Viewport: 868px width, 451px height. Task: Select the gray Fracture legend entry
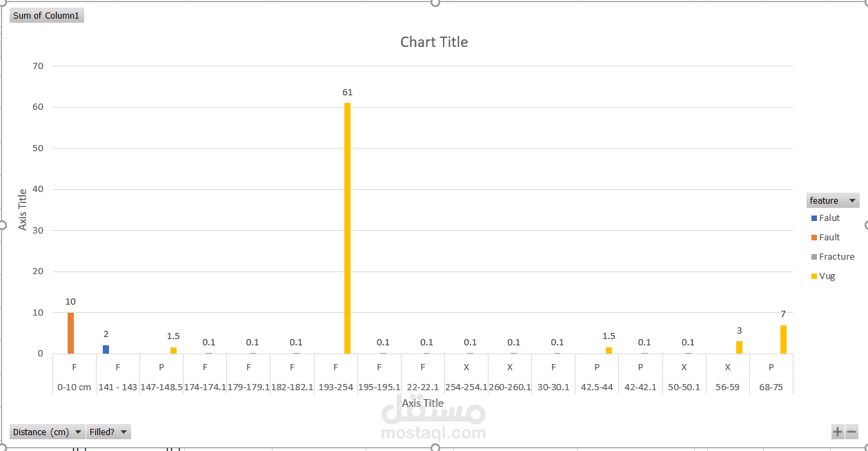point(833,257)
